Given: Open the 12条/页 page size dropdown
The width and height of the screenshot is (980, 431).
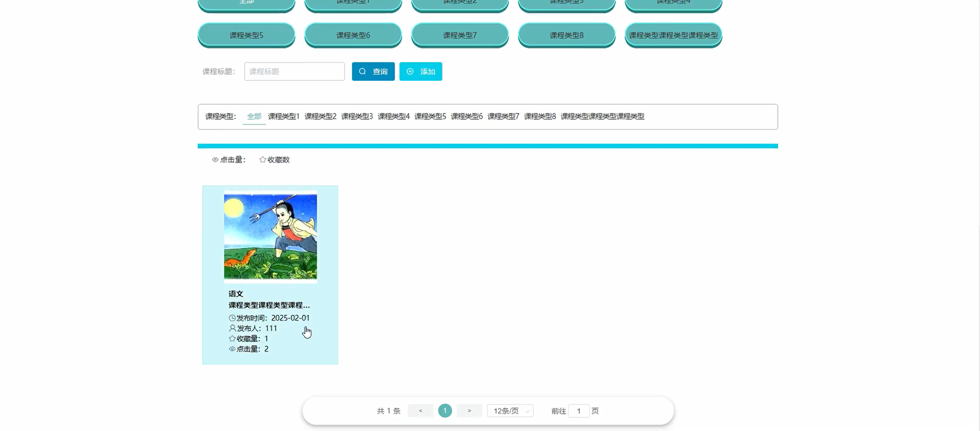Looking at the screenshot, I should [509, 410].
